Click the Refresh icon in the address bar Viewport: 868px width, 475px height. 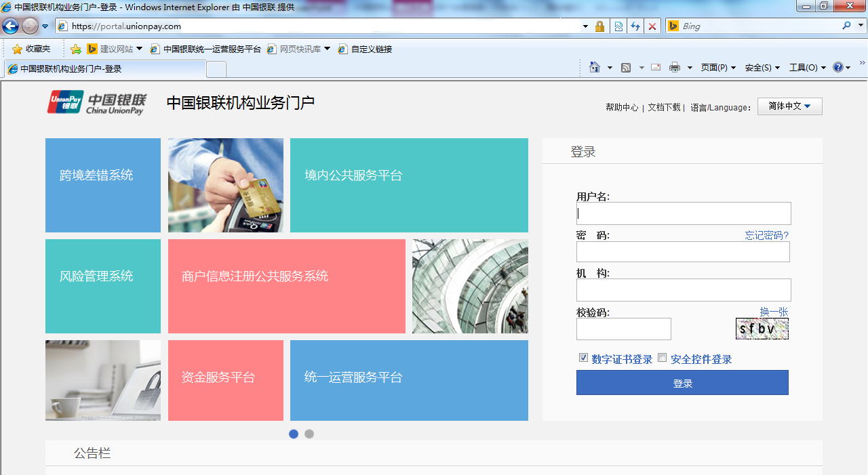pyautogui.click(x=635, y=26)
